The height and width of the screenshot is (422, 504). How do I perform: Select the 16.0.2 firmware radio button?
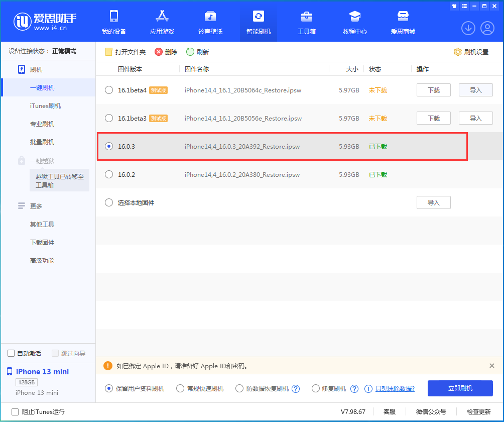point(109,174)
